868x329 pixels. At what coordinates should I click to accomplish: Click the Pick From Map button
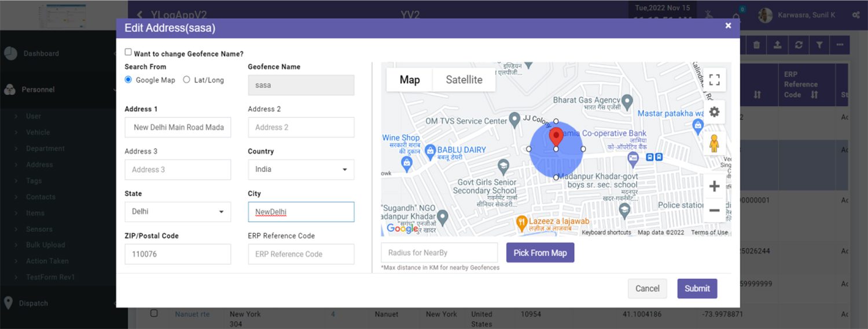click(x=540, y=253)
